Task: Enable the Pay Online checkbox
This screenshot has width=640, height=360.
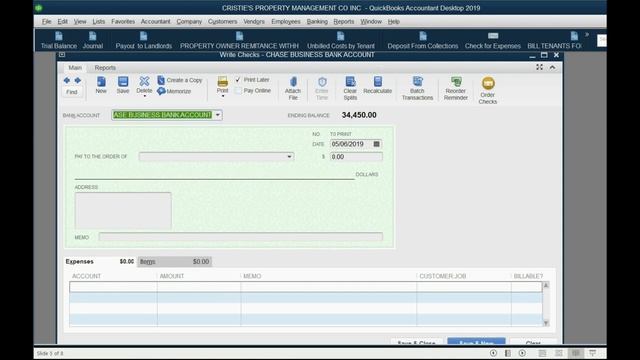Action: tap(238, 91)
